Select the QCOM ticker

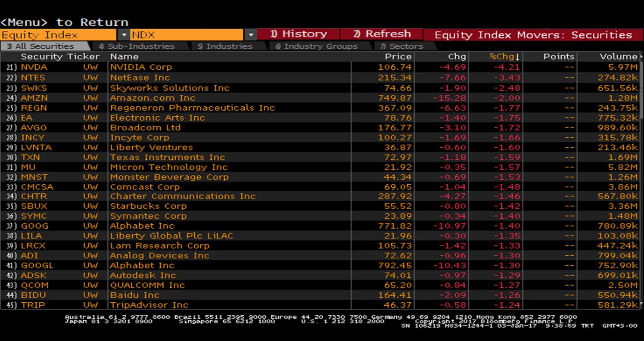click(x=34, y=285)
